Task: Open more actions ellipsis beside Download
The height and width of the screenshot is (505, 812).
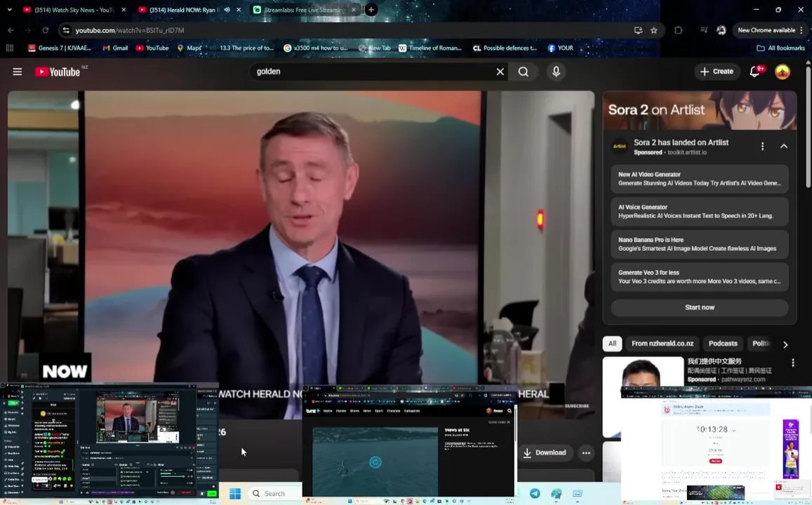Action: (586, 452)
